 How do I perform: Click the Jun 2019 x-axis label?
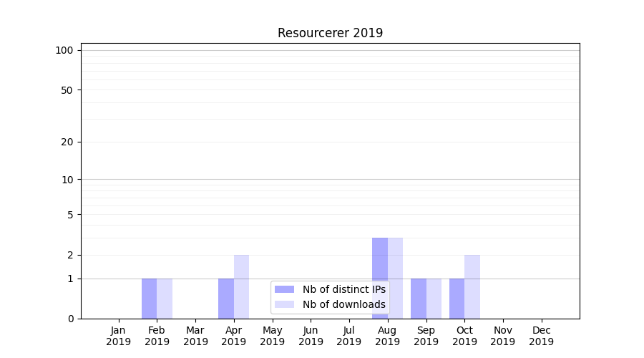pos(311,336)
